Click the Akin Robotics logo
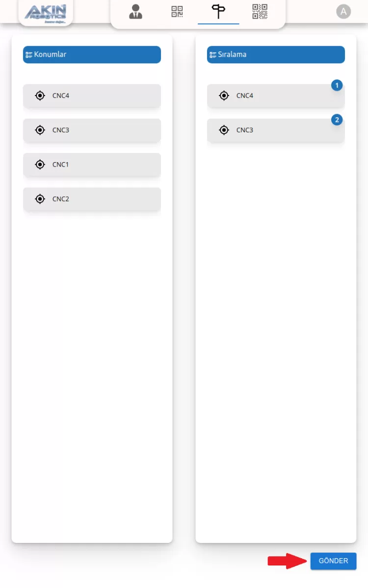The height and width of the screenshot is (588, 368). [46, 12]
